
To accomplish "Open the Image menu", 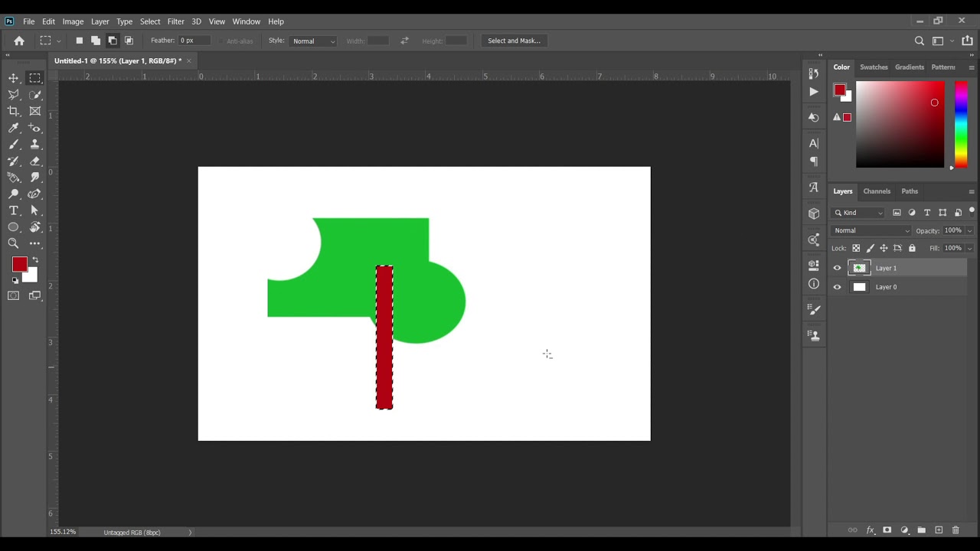I will point(73,21).
